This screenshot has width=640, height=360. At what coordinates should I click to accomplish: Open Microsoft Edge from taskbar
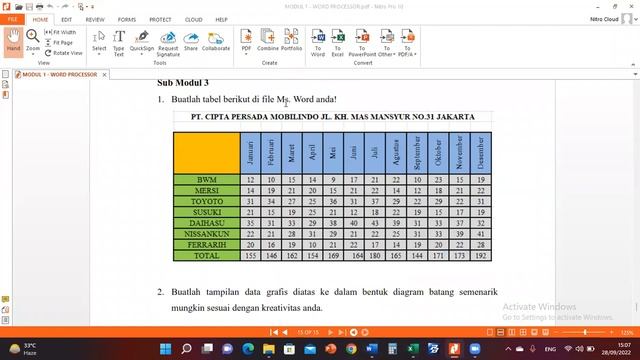click(x=248, y=349)
